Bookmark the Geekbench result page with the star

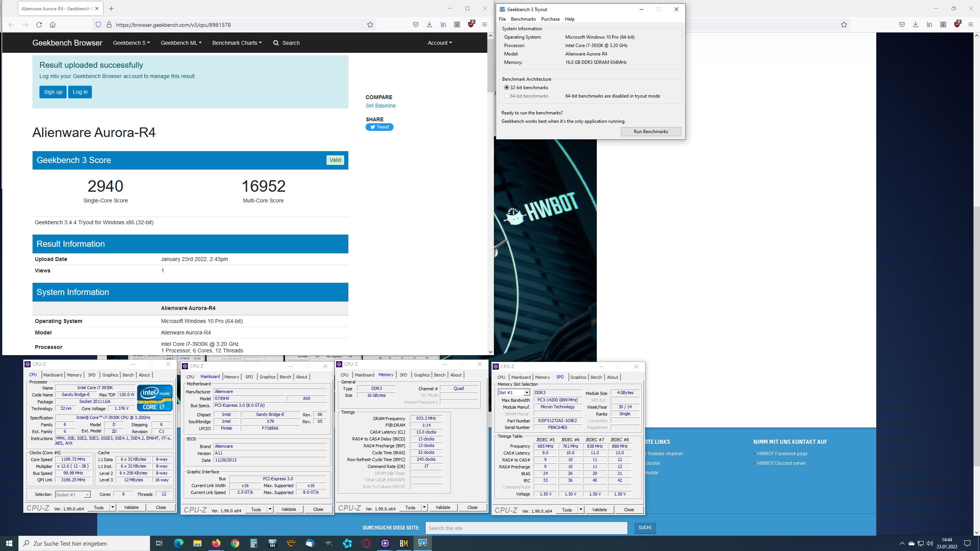(370, 25)
